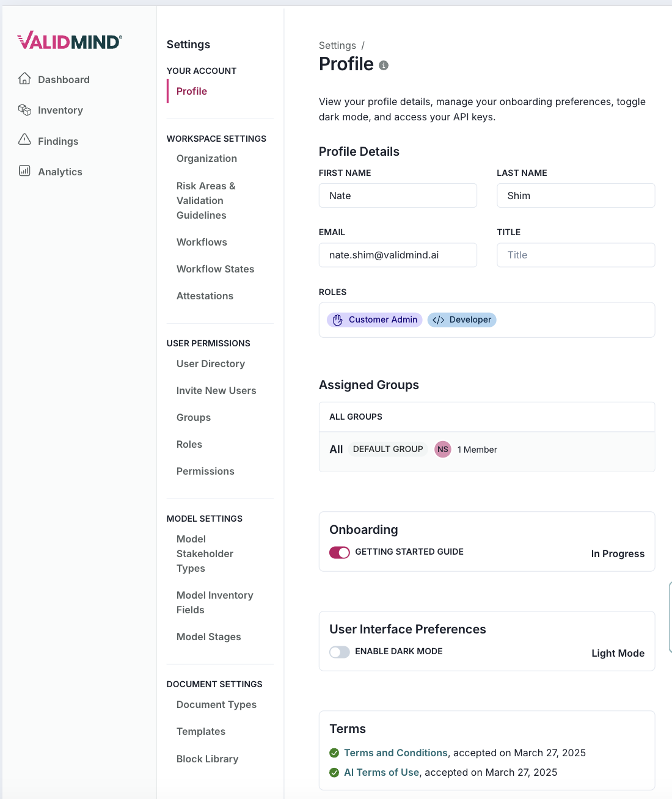Click inside the First Name field
The width and height of the screenshot is (672, 799).
pyautogui.click(x=398, y=195)
